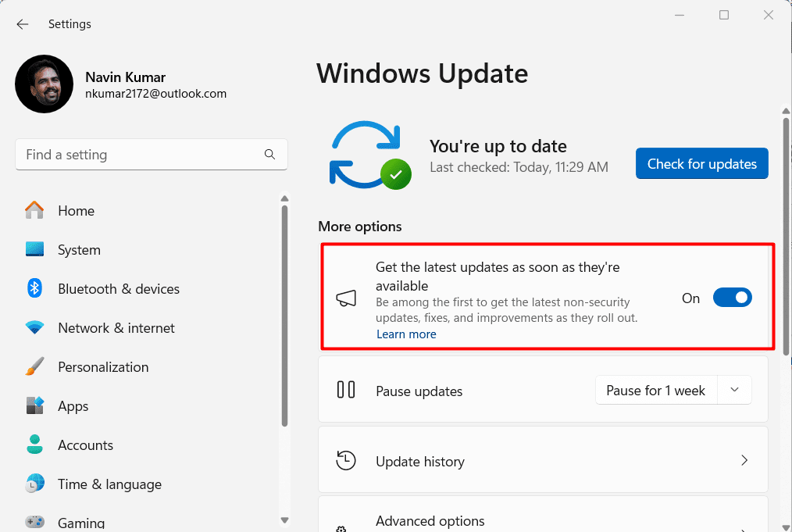Image resolution: width=792 pixels, height=532 pixels.
Task: Go back using the arrow button
Action: (22, 23)
